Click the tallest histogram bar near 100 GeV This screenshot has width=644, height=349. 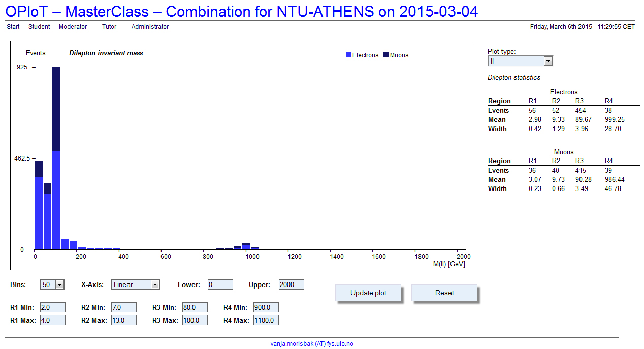(56, 158)
